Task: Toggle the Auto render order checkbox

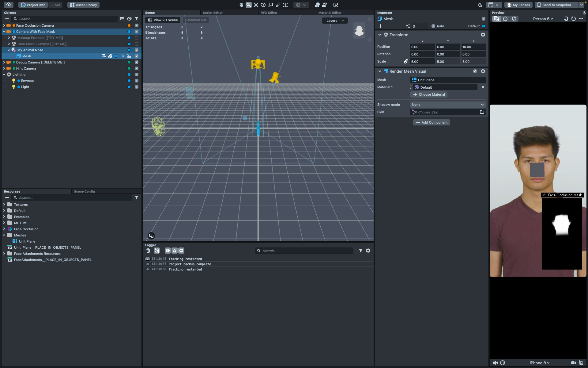Action: pyautogui.click(x=433, y=26)
